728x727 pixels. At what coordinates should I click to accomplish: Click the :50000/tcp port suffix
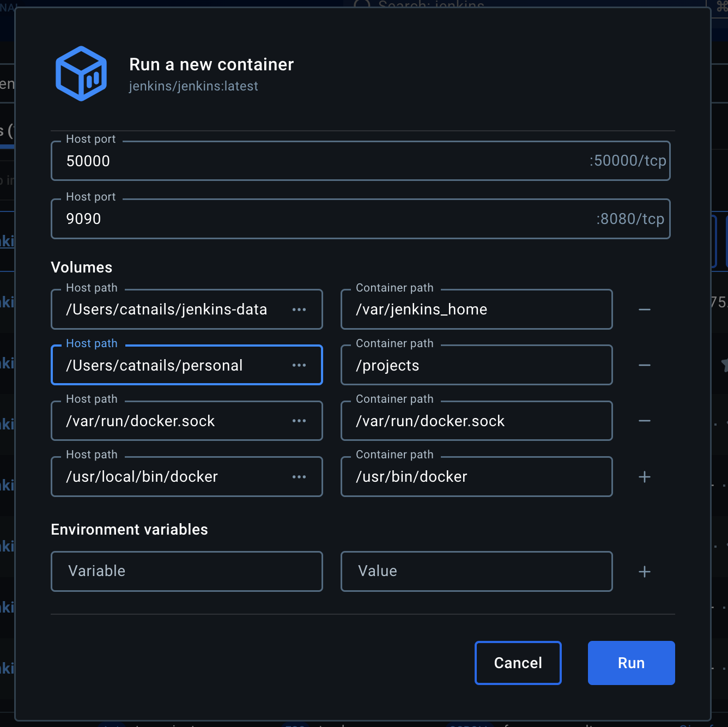tap(628, 161)
